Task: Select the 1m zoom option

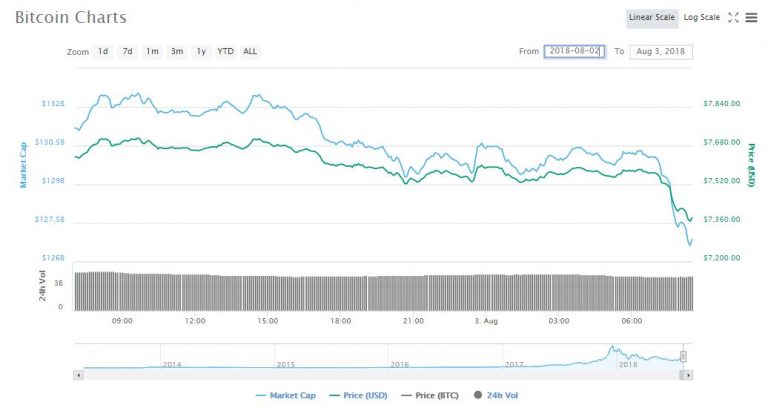Action: pyautogui.click(x=151, y=51)
